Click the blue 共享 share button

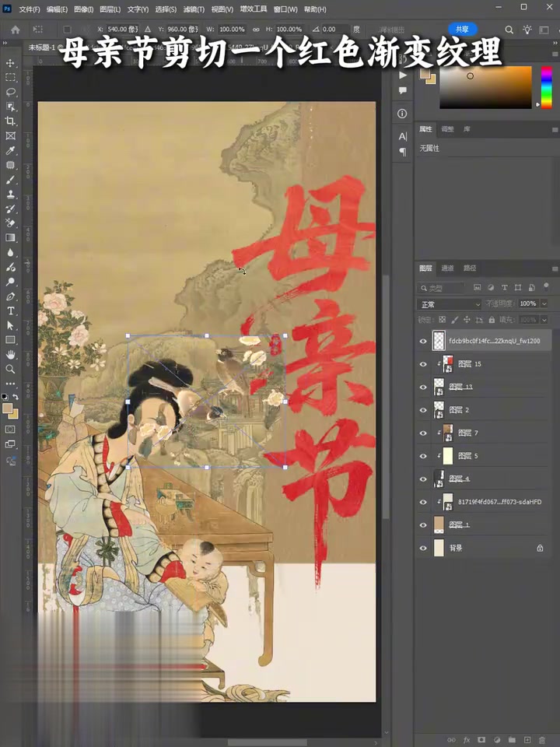coord(462,29)
